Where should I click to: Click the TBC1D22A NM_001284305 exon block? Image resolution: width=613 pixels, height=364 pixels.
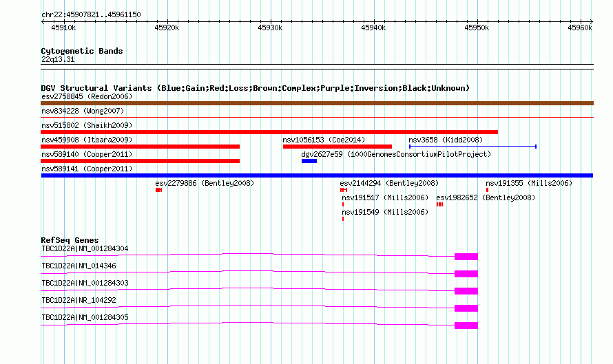[466, 325]
